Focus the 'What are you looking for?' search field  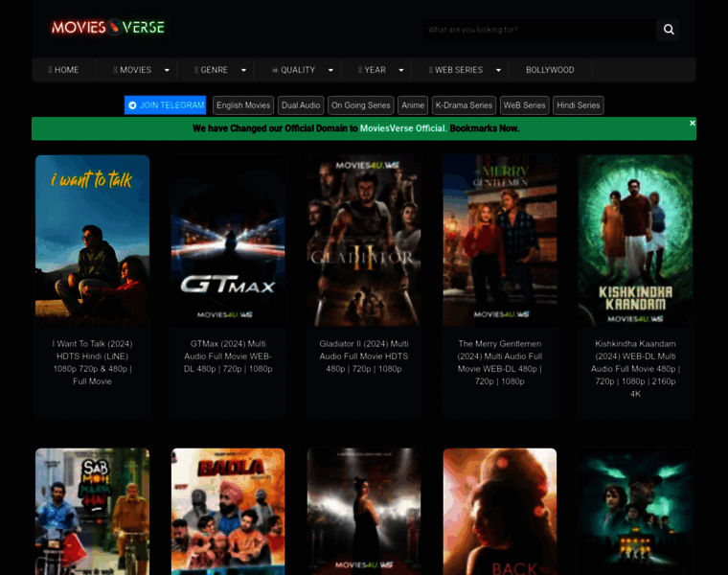[x=539, y=30]
